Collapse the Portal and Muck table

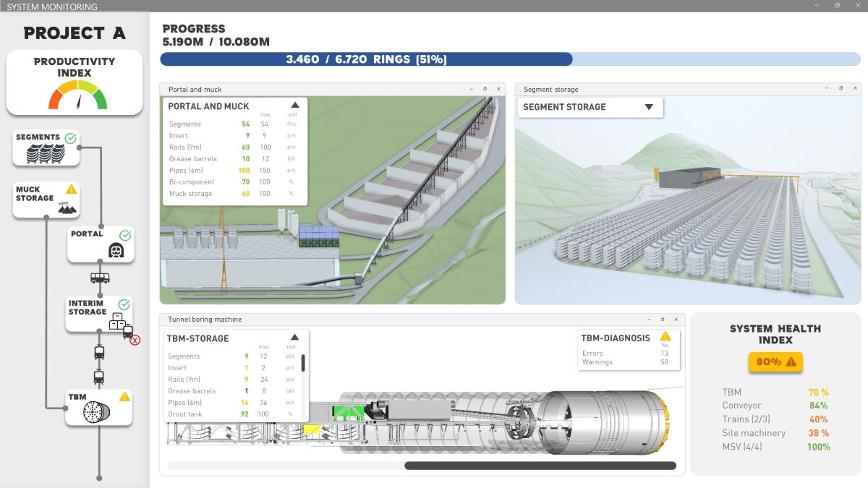[295, 106]
